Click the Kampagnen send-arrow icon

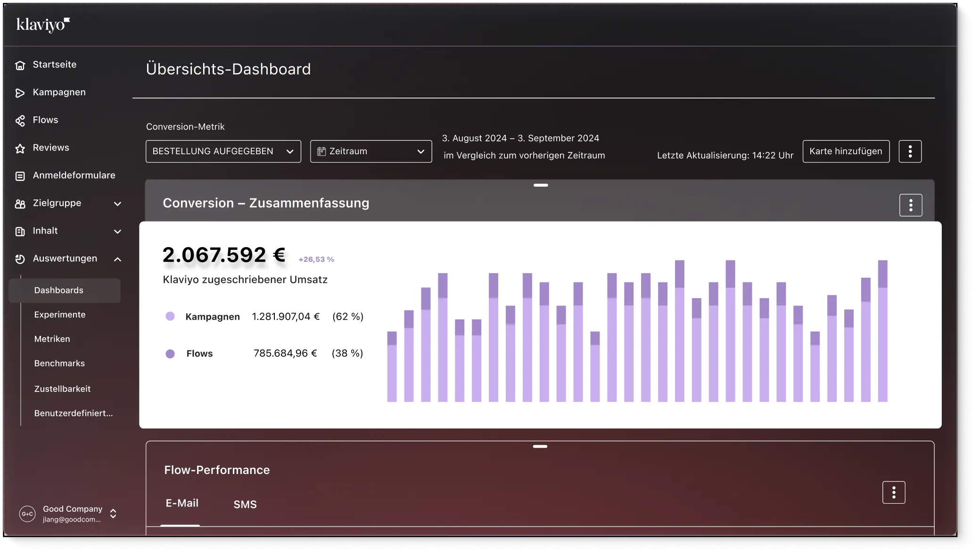pyautogui.click(x=20, y=93)
